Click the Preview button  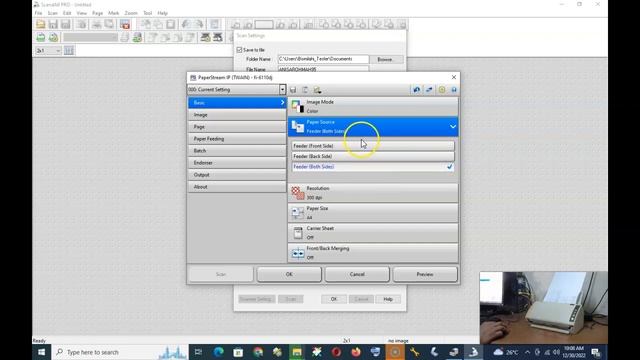[x=425, y=274]
